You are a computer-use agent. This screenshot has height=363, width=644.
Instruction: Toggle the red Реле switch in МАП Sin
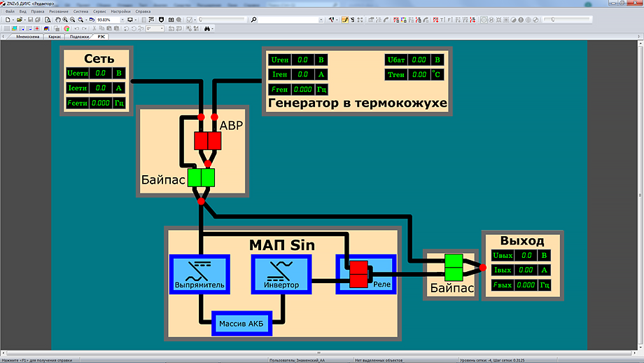tap(359, 274)
